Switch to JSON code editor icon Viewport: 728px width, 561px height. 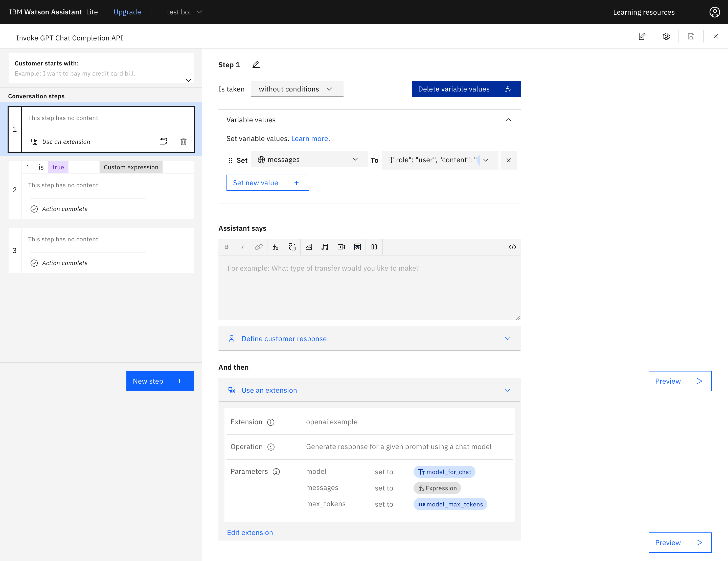tap(512, 247)
